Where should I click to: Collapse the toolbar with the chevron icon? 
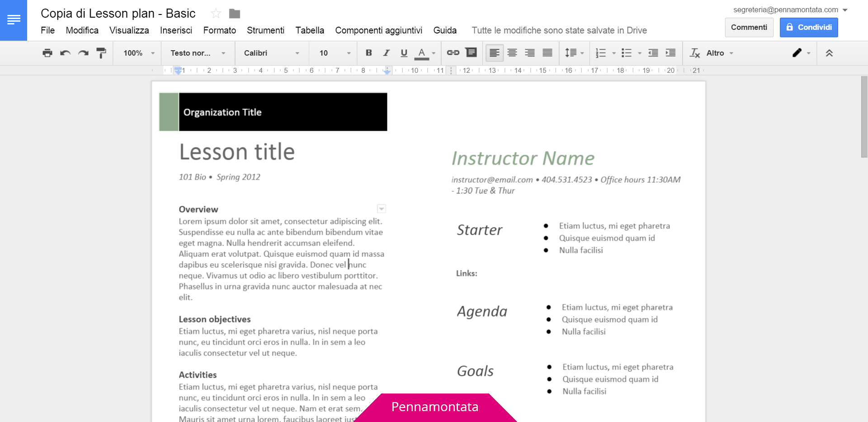830,53
